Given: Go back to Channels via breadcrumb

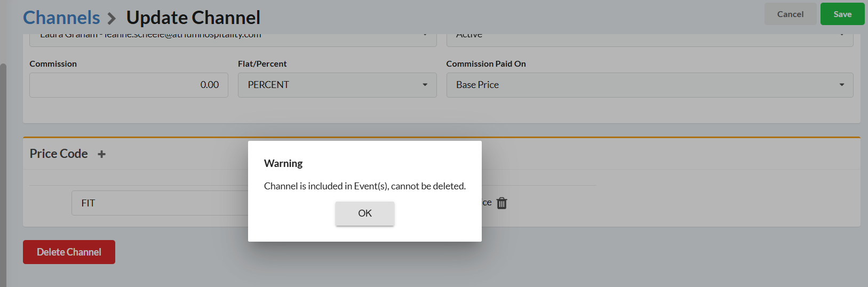Looking at the screenshot, I should [x=61, y=18].
